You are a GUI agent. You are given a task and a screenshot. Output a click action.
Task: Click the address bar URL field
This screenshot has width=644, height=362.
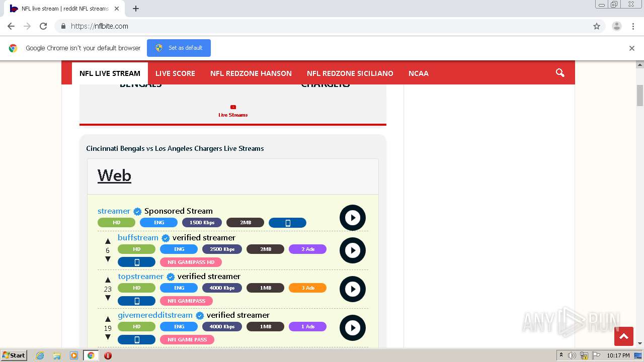(322, 26)
